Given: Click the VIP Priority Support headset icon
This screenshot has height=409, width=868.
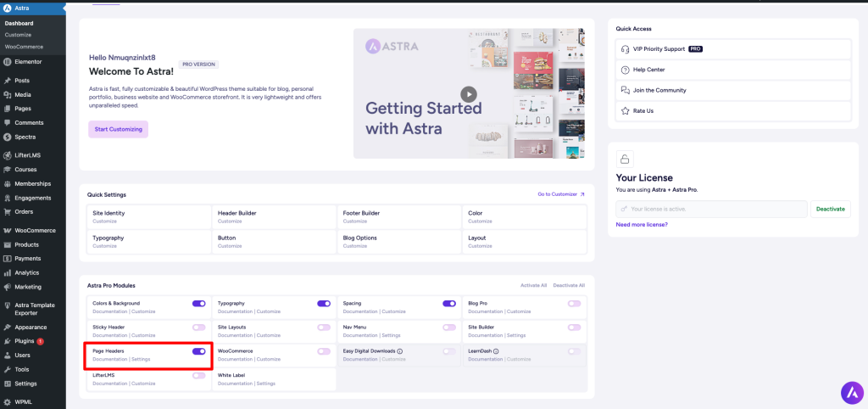Looking at the screenshot, I should [626, 49].
